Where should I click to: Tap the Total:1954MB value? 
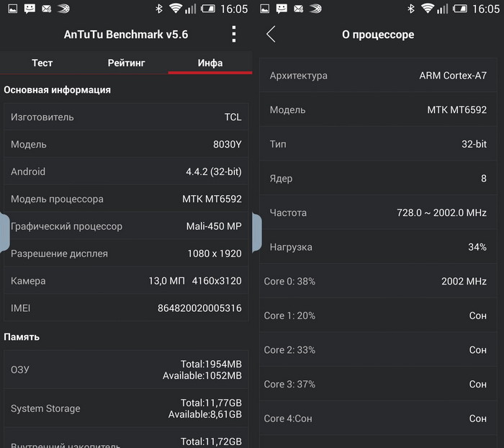click(x=211, y=364)
